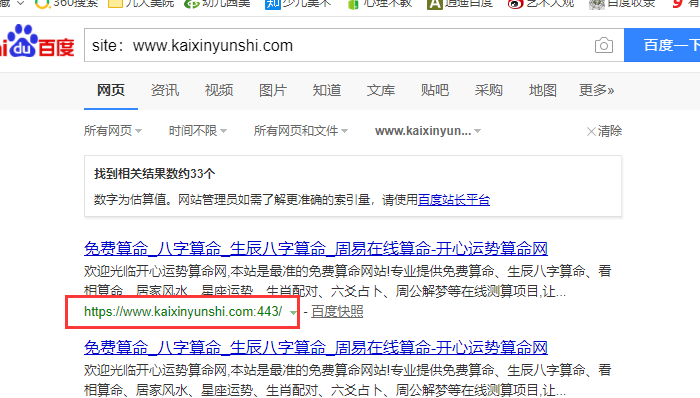
Task: Click the blue 百度一下 search button
Action: click(662, 45)
